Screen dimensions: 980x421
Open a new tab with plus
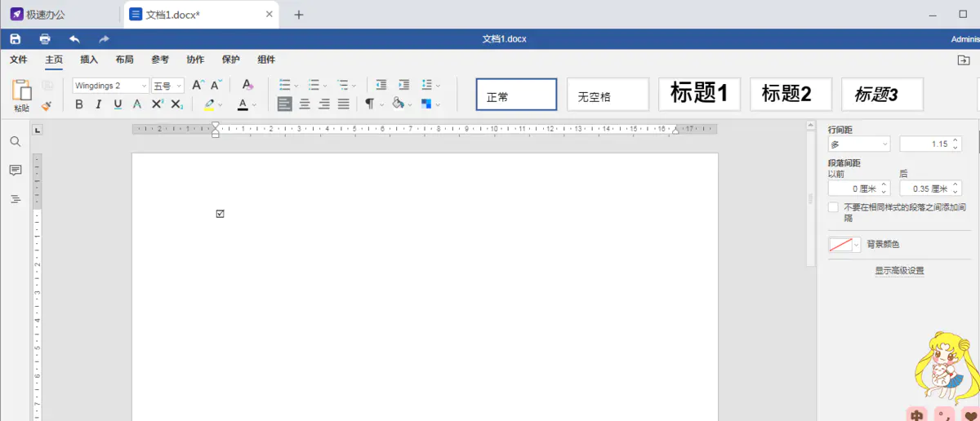click(299, 15)
